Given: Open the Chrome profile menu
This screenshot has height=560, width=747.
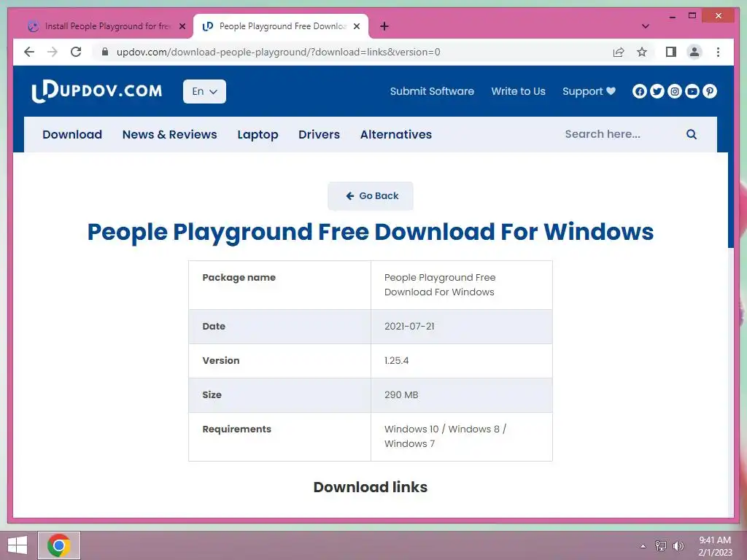Looking at the screenshot, I should click(x=694, y=52).
